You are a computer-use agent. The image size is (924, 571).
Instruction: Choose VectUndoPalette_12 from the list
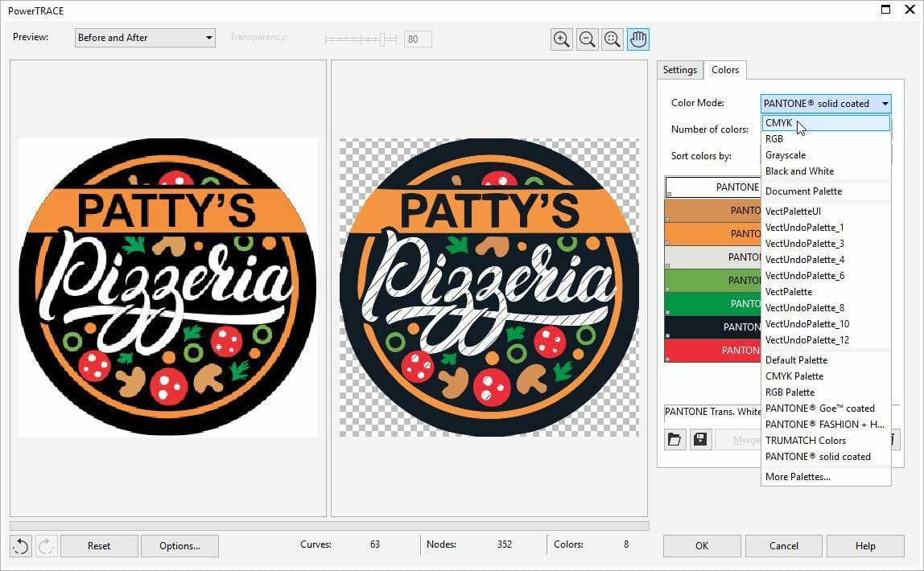pyautogui.click(x=826, y=340)
